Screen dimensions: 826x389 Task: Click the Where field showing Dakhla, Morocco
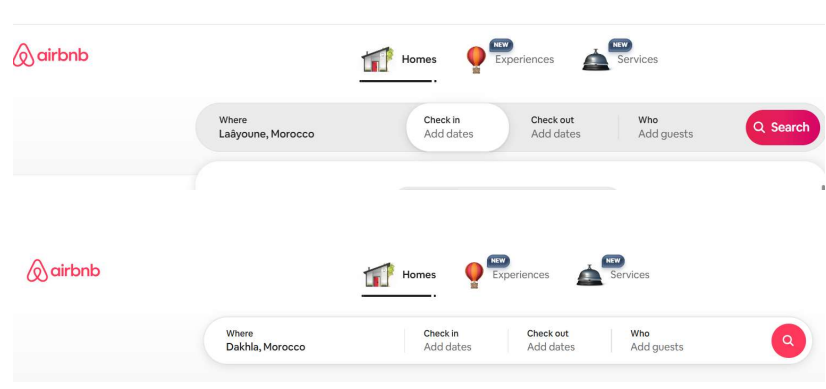click(304, 341)
